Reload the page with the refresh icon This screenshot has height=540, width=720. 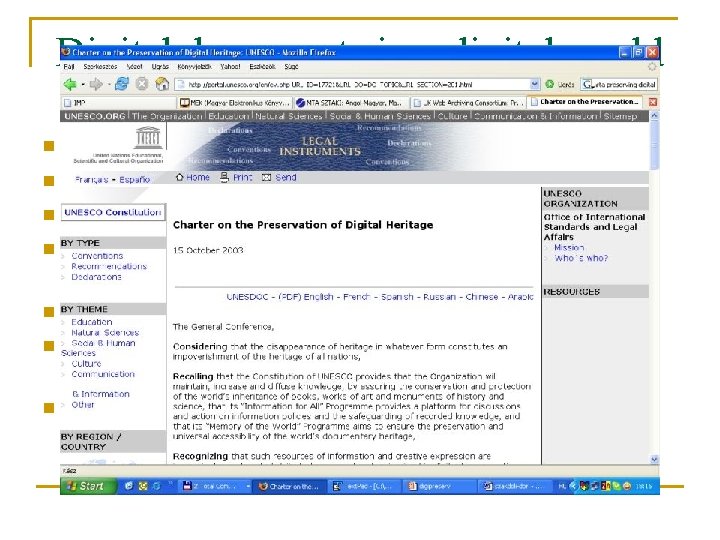[x=122, y=84]
